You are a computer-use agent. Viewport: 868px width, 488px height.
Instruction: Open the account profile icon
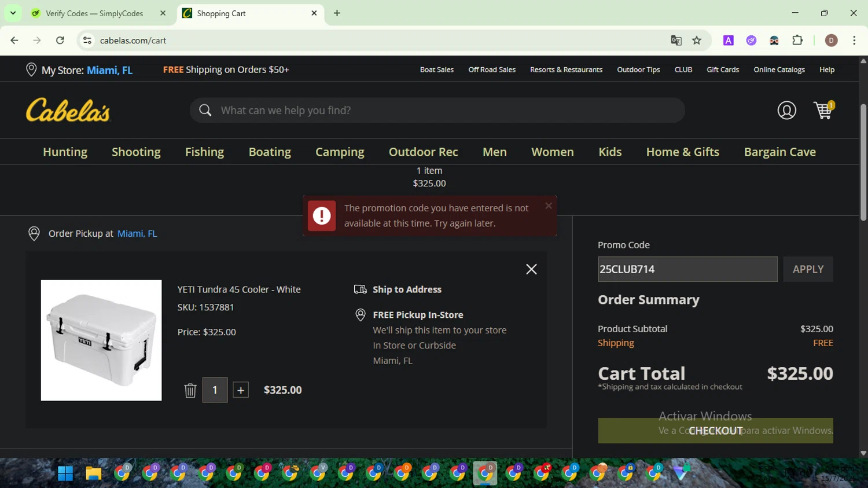click(x=786, y=110)
